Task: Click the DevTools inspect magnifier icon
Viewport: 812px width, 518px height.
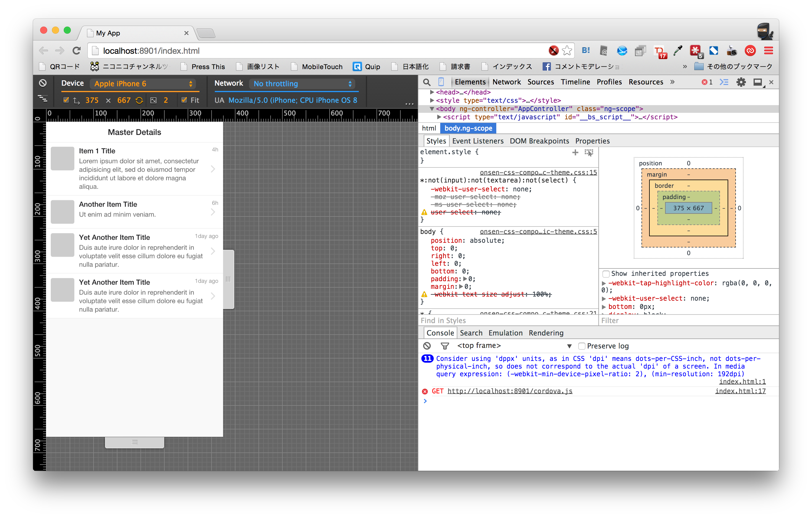Action: [427, 82]
